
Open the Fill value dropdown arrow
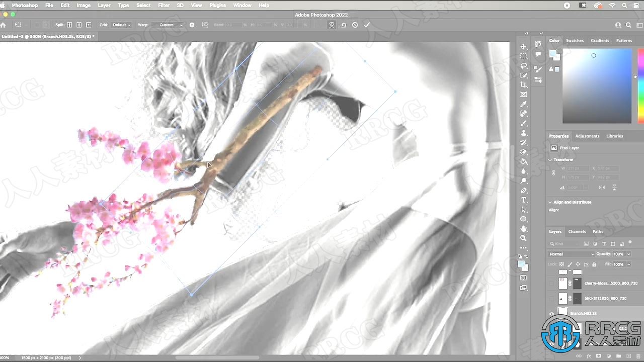628,264
